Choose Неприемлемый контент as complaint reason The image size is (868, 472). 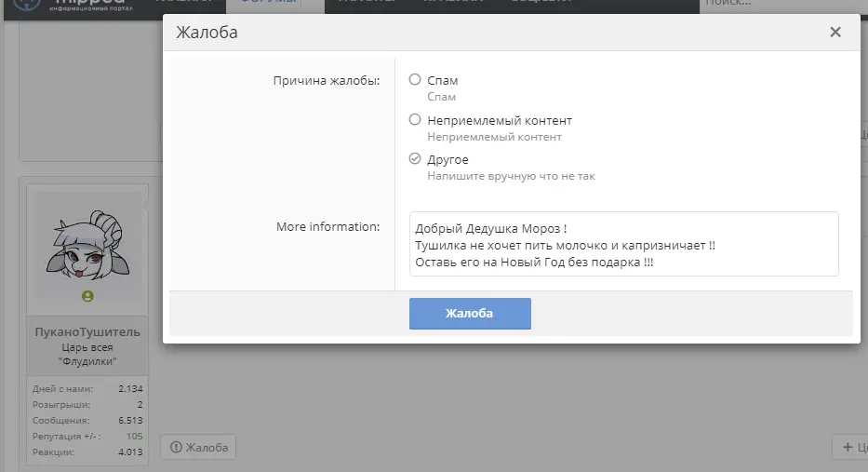pyautogui.click(x=415, y=120)
